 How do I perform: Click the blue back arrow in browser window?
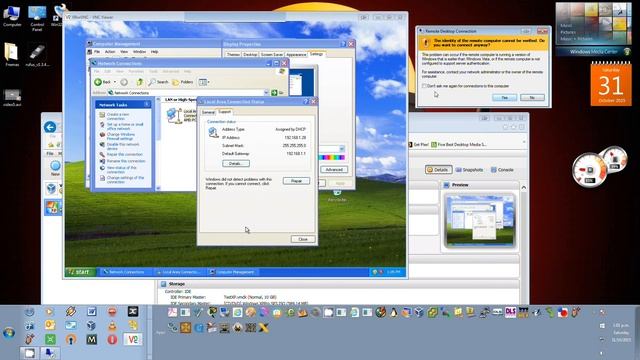(x=50, y=127)
